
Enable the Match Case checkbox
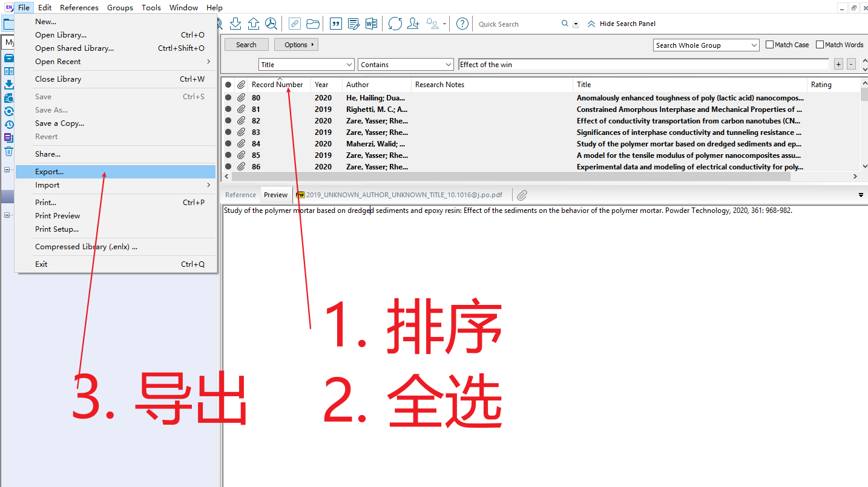pyautogui.click(x=770, y=45)
